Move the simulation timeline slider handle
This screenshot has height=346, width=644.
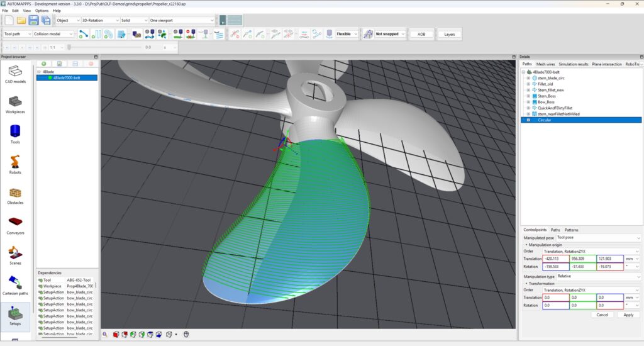coord(69,47)
